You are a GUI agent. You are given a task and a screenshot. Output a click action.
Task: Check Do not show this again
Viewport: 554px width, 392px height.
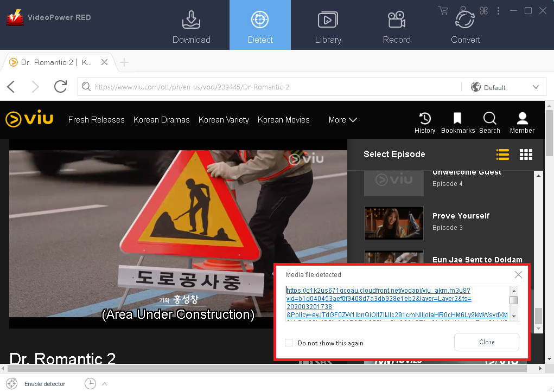click(289, 343)
